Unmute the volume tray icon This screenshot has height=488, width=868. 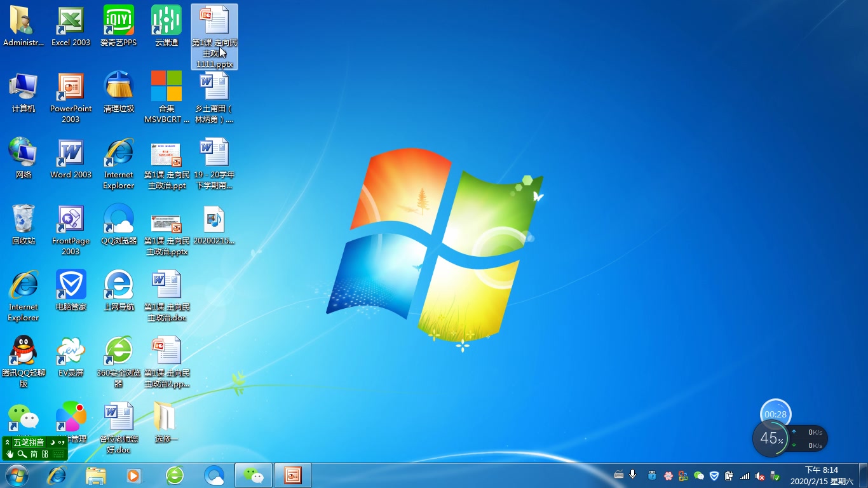coord(760,475)
